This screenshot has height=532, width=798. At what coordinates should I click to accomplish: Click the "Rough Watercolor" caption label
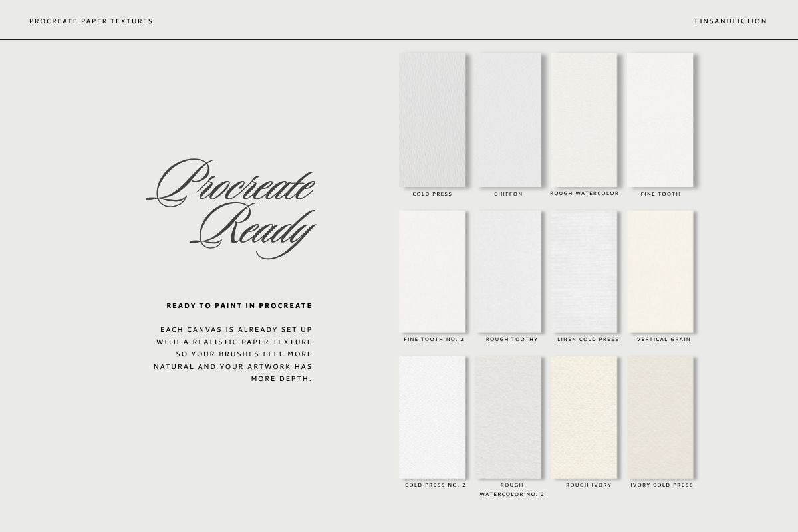[585, 194]
